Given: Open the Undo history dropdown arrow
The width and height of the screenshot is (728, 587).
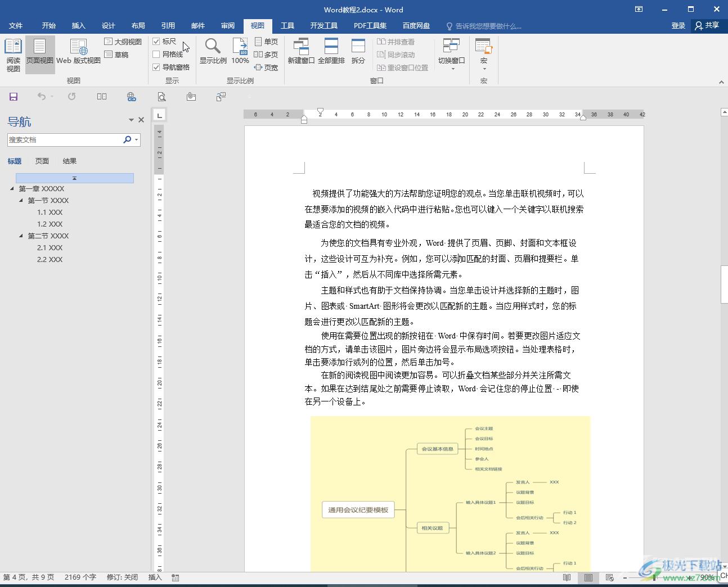Looking at the screenshot, I should [x=52, y=97].
